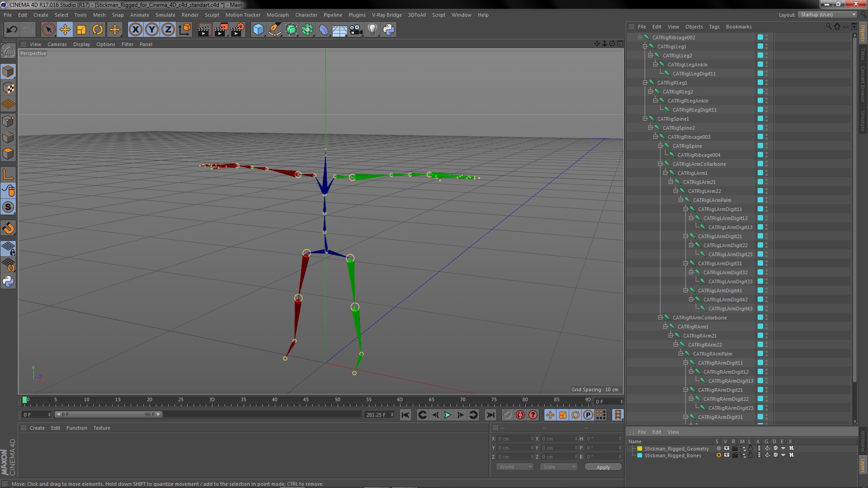Open Edit Render Settings
The width and height of the screenshot is (868, 488).
point(238,30)
